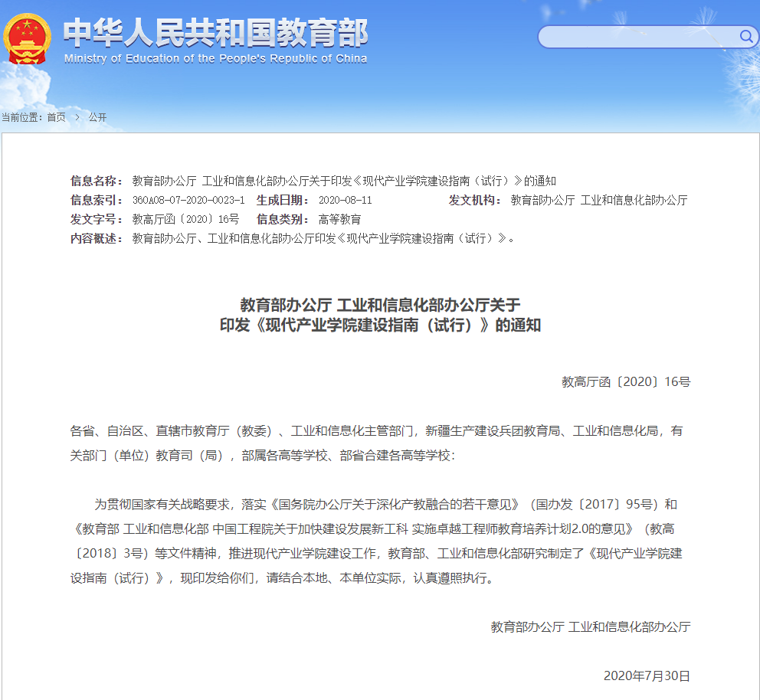This screenshot has width=760, height=700.
Task: Go to 首页 in the breadcrumb
Action: pos(56,117)
